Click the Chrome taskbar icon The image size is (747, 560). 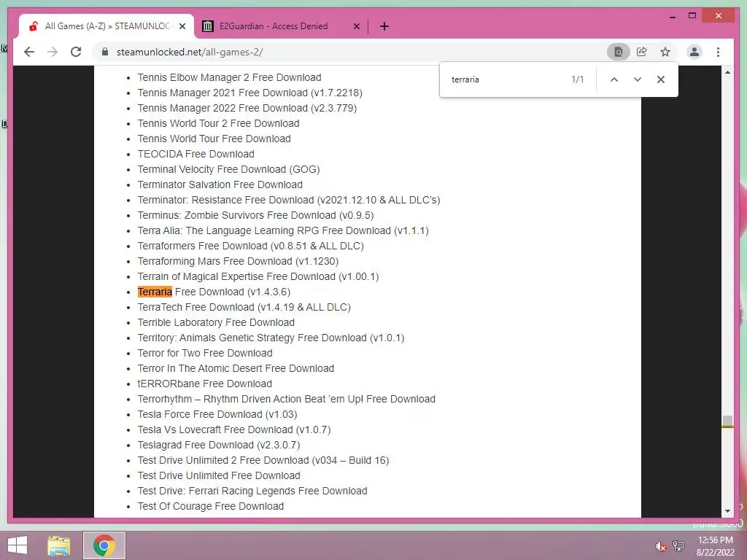point(104,545)
